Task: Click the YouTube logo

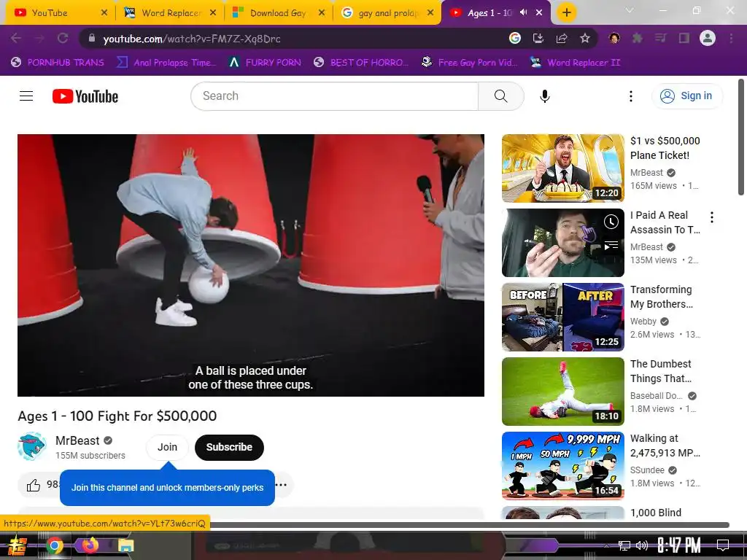Action: [x=85, y=96]
